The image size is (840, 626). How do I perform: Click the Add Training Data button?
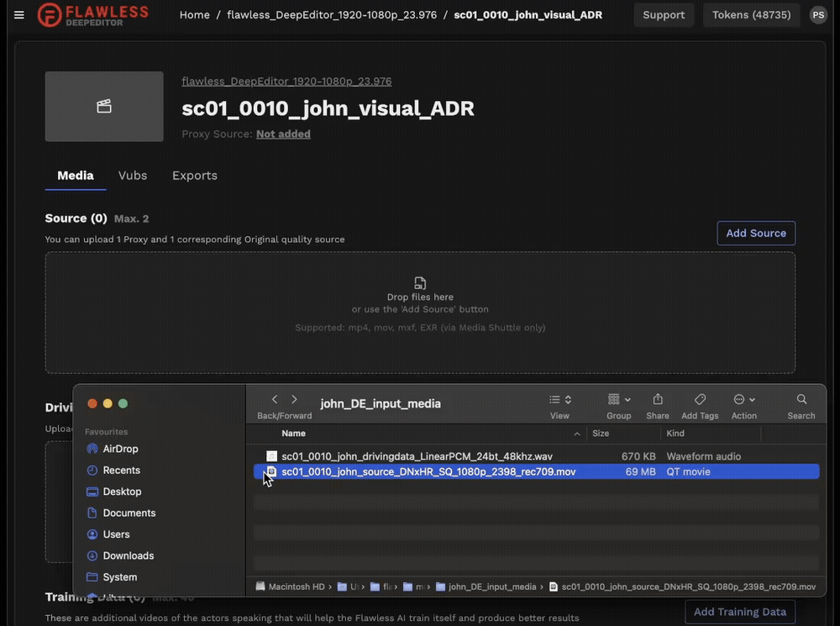[x=740, y=612]
